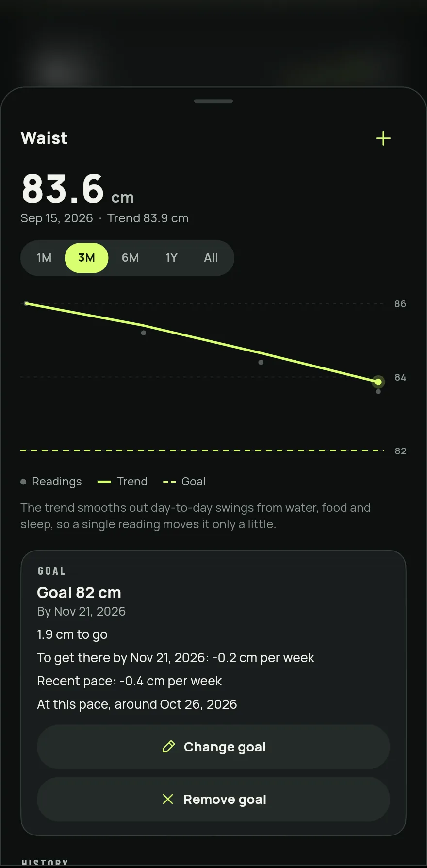The image size is (427, 868).
Task: Tap the sheet drag handle at top
Action: coord(213,101)
